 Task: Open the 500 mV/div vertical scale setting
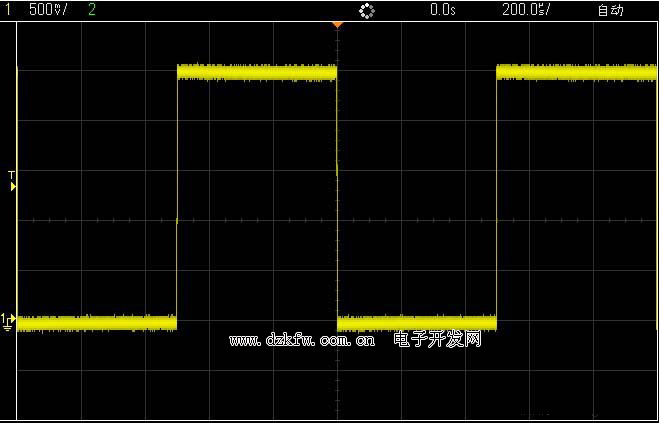[x=48, y=10]
